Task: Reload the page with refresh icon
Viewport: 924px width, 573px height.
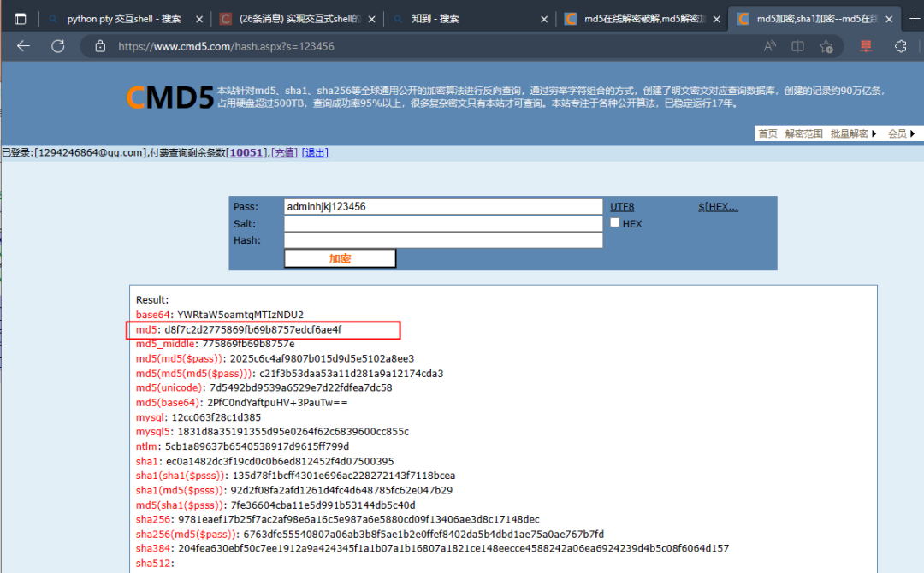Action: click(58, 46)
